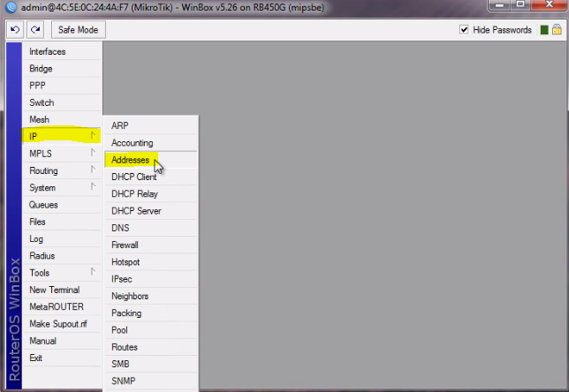Expand the MPLS submenu arrow

point(93,153)
